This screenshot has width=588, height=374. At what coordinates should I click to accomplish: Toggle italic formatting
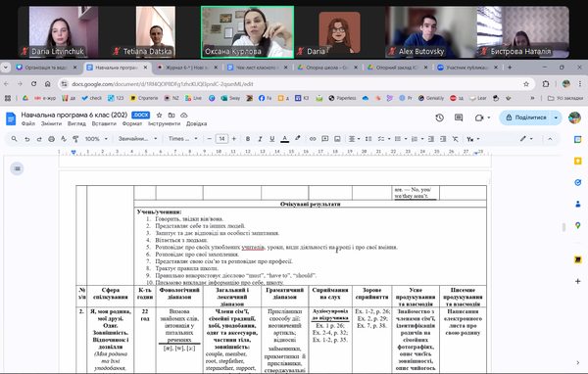260,139
